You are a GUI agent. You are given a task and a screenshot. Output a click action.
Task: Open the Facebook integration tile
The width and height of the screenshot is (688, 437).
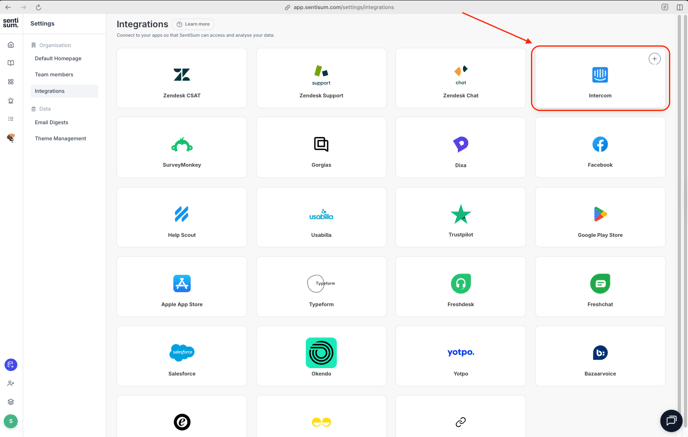[x=600, y=148]
